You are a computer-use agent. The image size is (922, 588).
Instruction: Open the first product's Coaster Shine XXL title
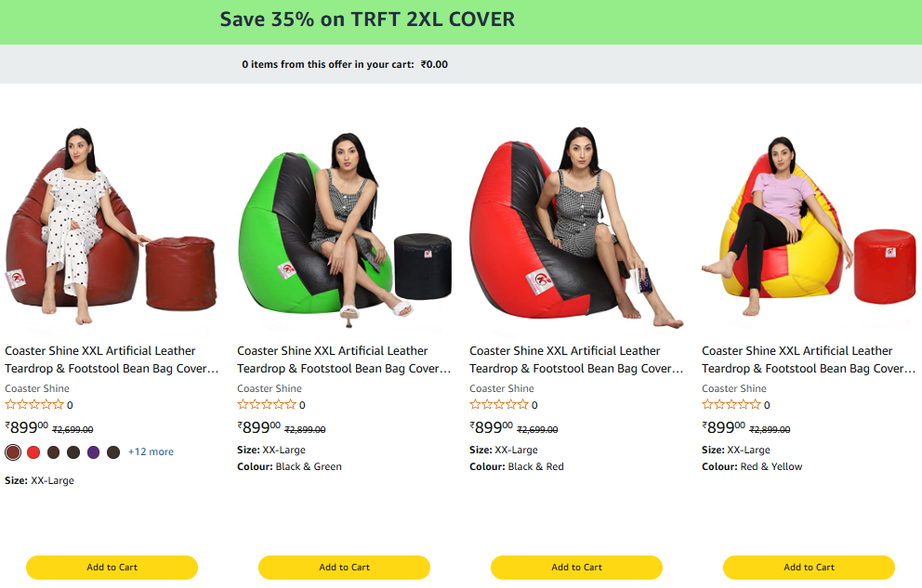click(x=112, y=359)
